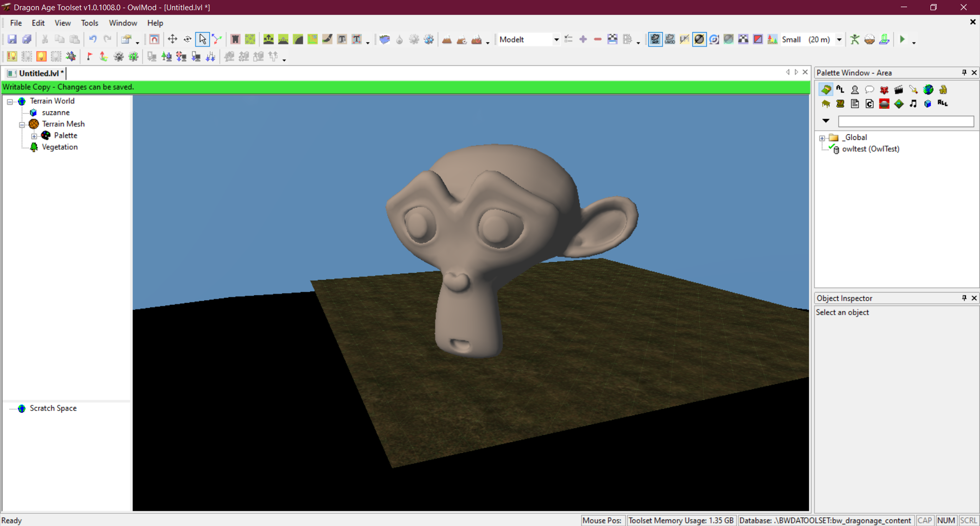Collapse the Terrain World tree node
The image size is (980, 526).
[10, 102]
